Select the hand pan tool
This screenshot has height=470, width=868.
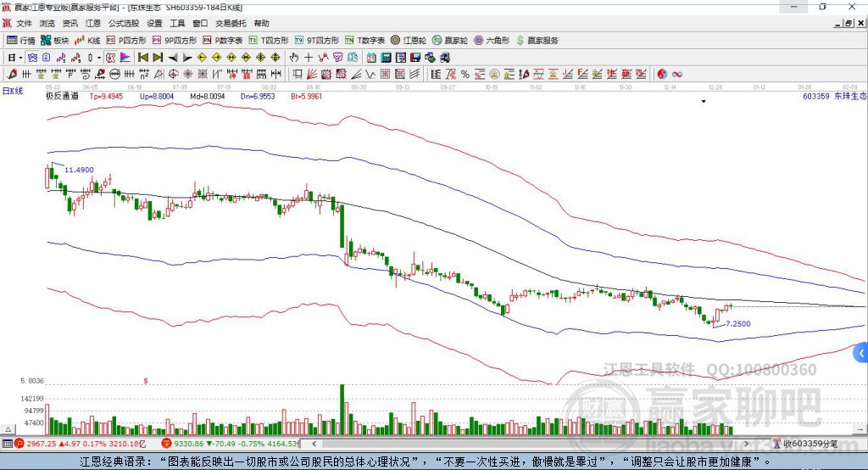294,58
